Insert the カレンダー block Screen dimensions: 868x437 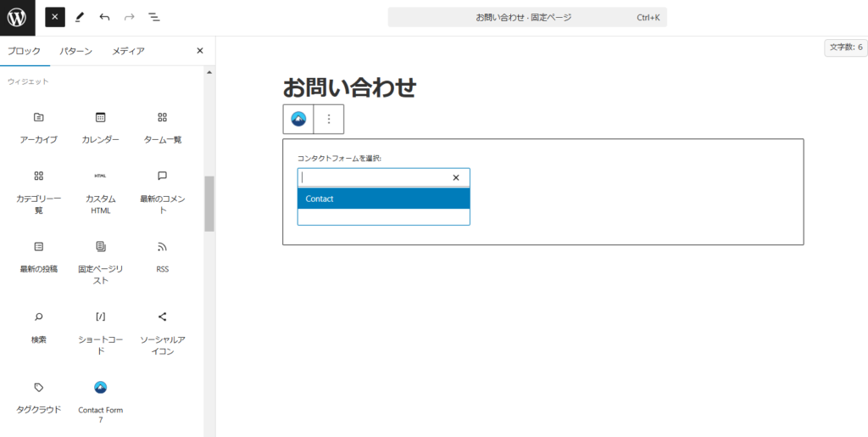point(100,128)
